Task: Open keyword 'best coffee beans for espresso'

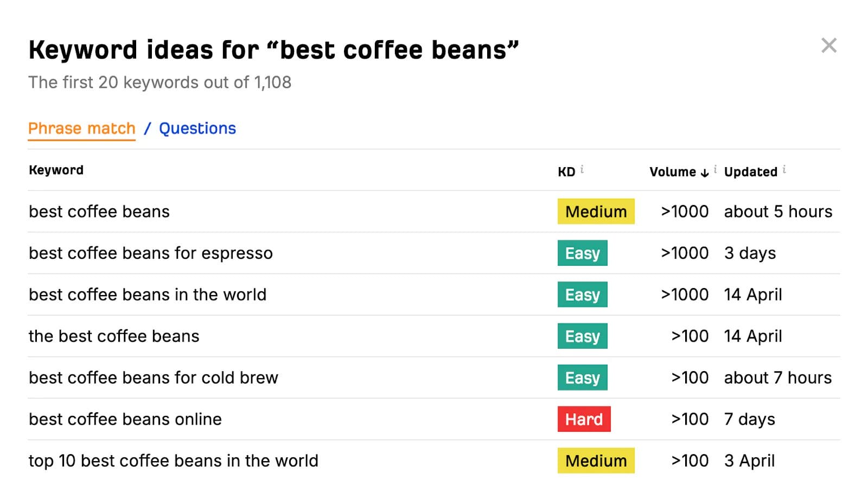Action: coord(150,253)
